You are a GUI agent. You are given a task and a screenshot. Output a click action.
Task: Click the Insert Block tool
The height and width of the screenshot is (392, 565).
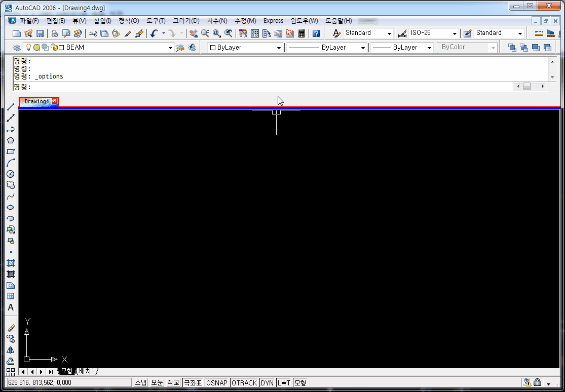(11, 229)
